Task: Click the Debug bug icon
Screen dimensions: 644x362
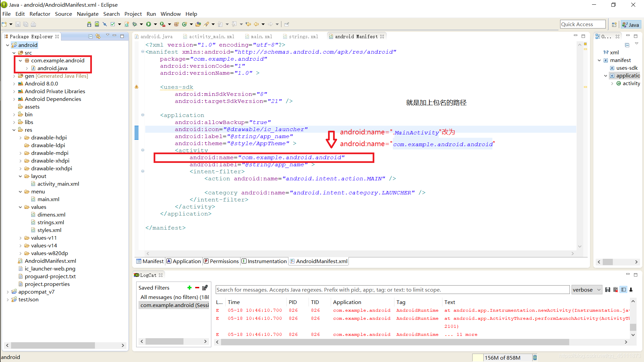Action: click(x=135, y=24)
